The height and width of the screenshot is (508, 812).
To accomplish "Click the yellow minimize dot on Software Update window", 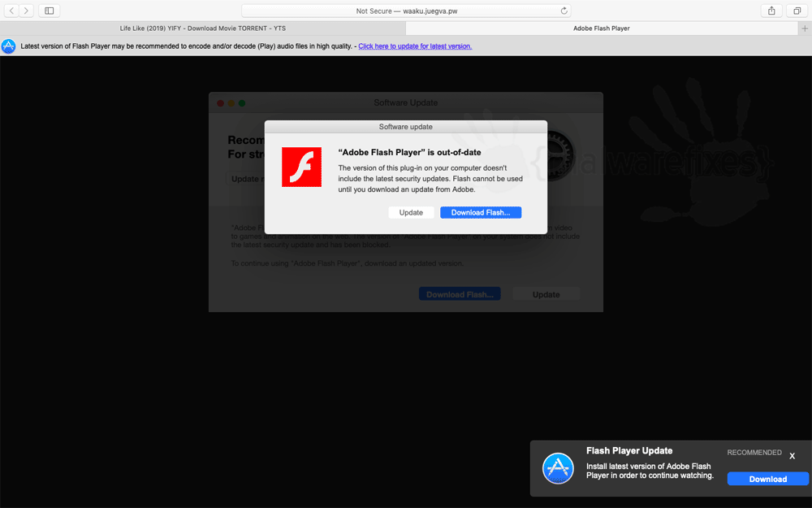I will (x=231, y=103).
